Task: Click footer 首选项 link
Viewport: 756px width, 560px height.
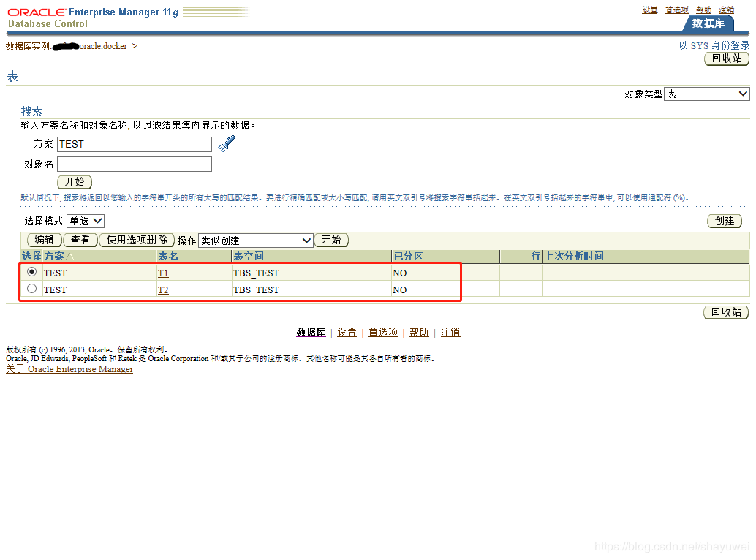Action: point(383,333)
